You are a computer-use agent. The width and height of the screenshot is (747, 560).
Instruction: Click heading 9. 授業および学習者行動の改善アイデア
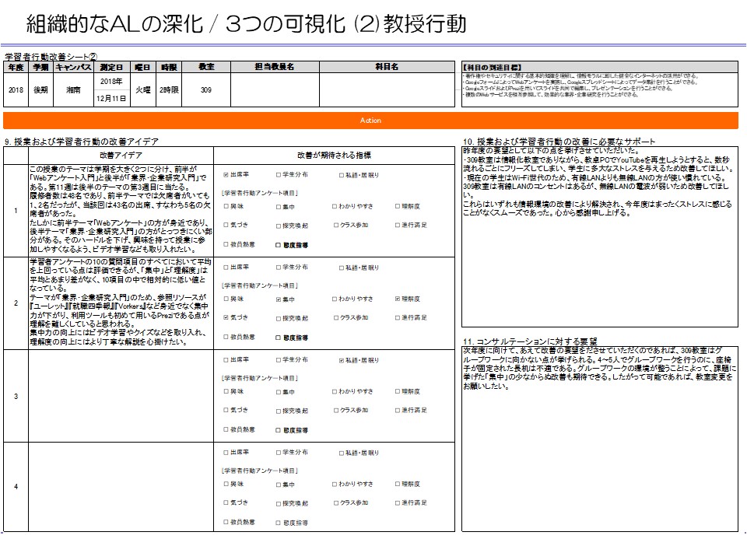point(82,142)
